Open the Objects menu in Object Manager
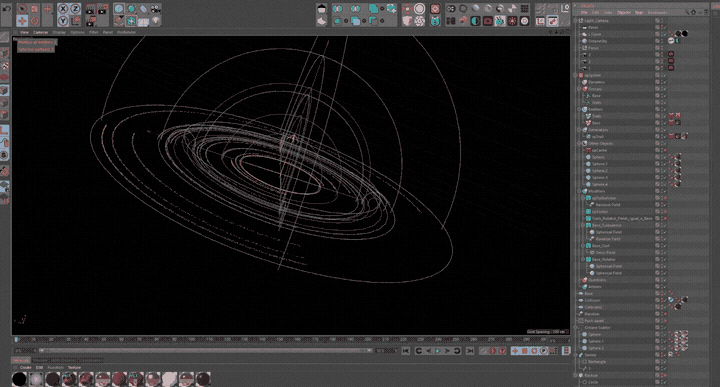Screen dimensions: 720x387 (x=624, y=12)
